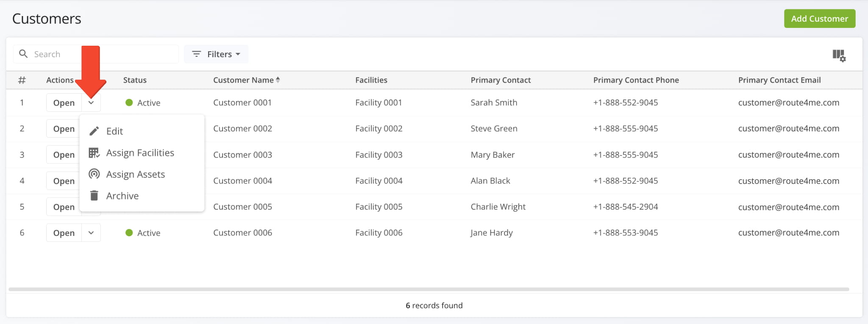The height and width of the screenshot is (324, 868).
Task: Click the Primary Contact Phone column header
Action: pyautogui.click(x=636, y=80)
